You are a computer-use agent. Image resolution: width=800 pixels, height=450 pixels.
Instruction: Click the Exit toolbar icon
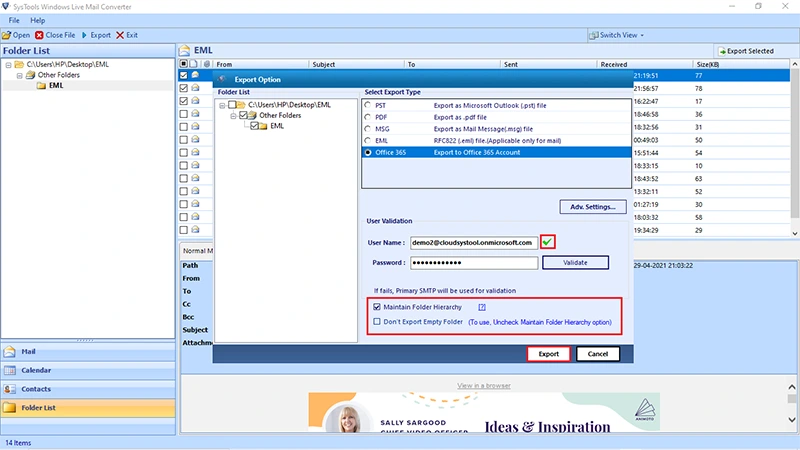120,35
